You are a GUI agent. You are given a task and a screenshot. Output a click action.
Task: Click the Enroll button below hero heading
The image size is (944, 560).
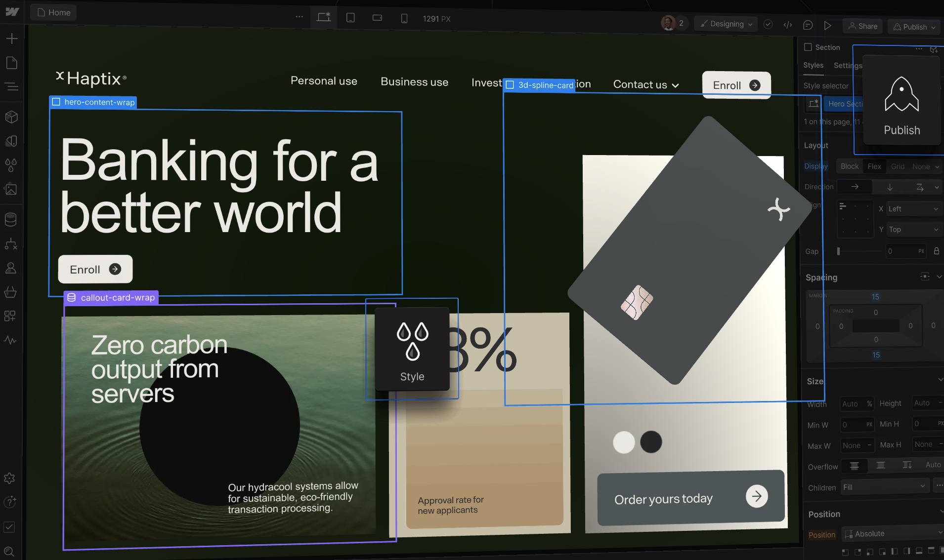click(x=95, y=269)
